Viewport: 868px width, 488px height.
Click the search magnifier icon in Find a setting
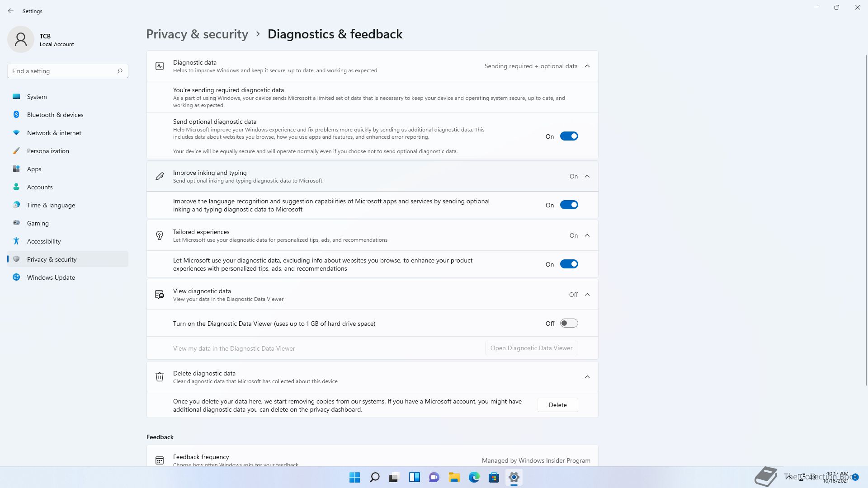tap(120, 71)
